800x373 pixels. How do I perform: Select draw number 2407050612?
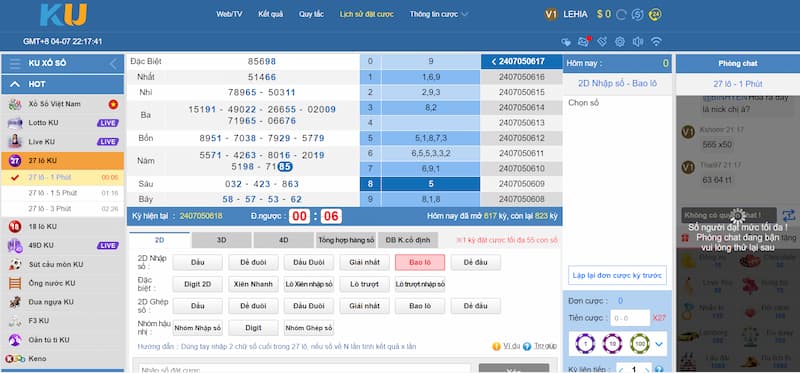point(521,138)
